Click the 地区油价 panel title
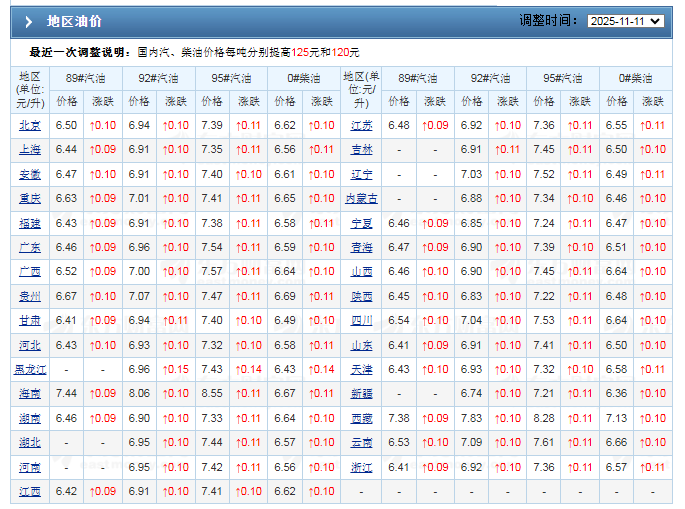685x509 pixels. (x=74, y=21)
